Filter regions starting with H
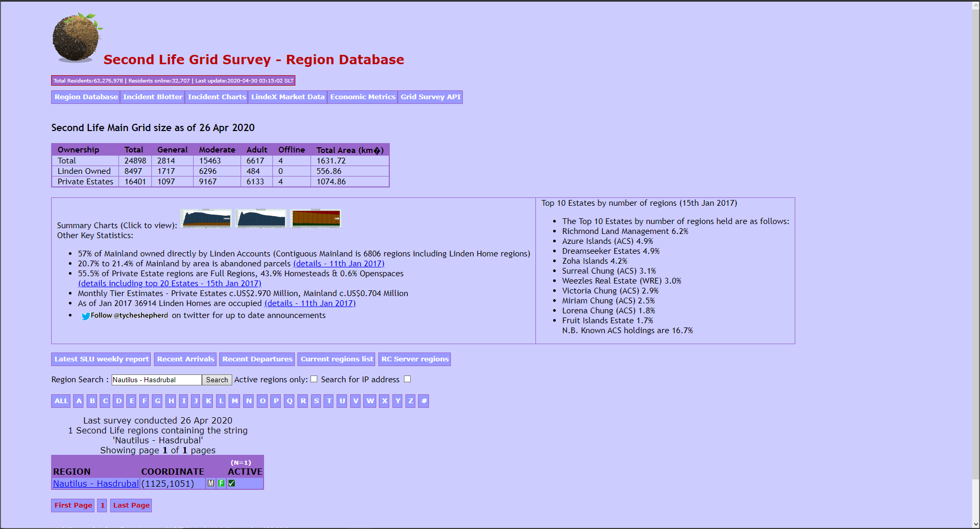The image size is (980, 529). coord(171,401)
